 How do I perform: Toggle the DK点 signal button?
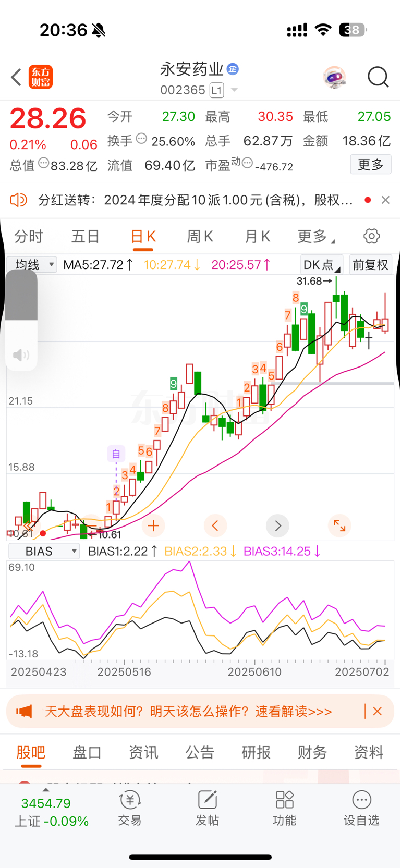[321, 264]
